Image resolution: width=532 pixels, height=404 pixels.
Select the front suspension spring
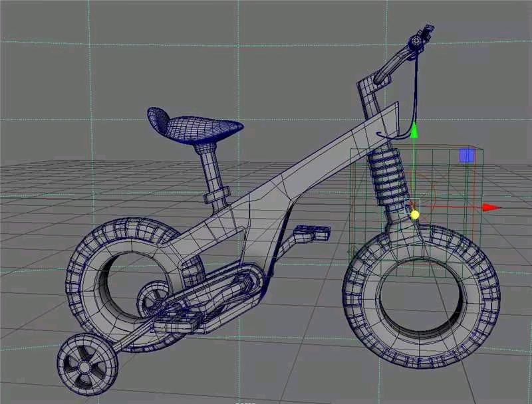(389, 178)
